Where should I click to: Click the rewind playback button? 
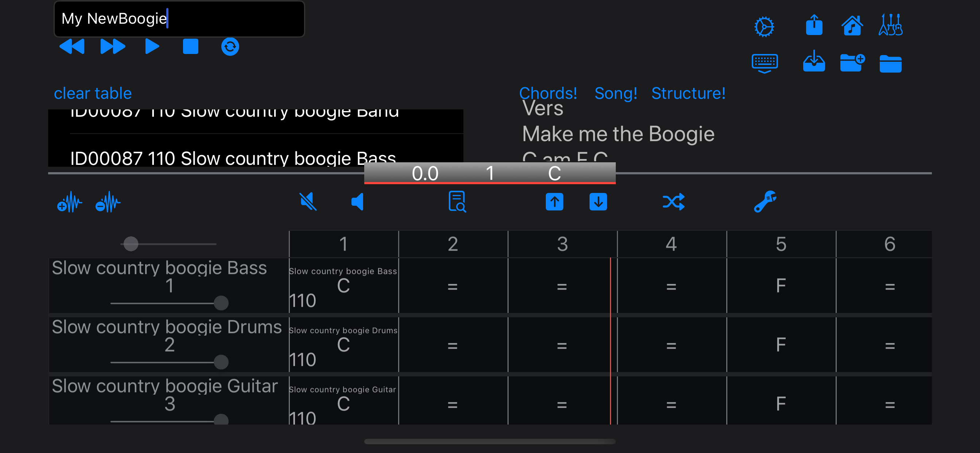[72, 46]
